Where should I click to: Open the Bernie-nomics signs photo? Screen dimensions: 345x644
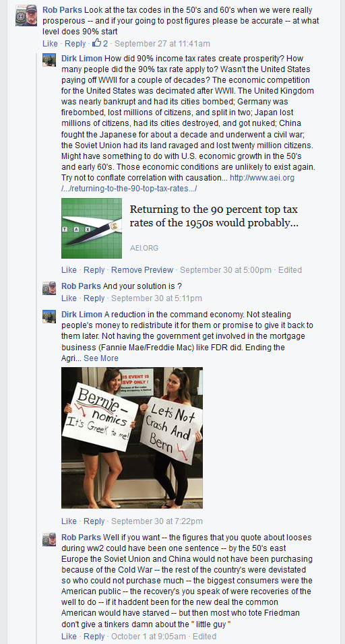(x=132, y=438)
